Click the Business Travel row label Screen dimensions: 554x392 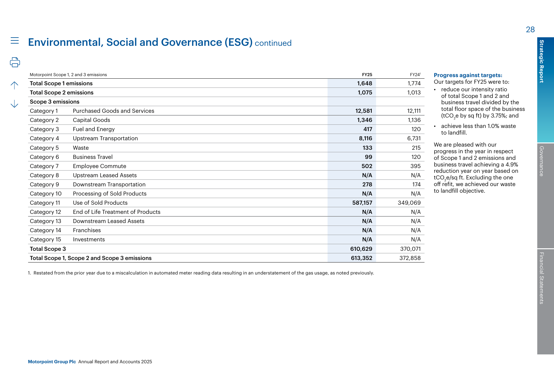coord(93,157)
